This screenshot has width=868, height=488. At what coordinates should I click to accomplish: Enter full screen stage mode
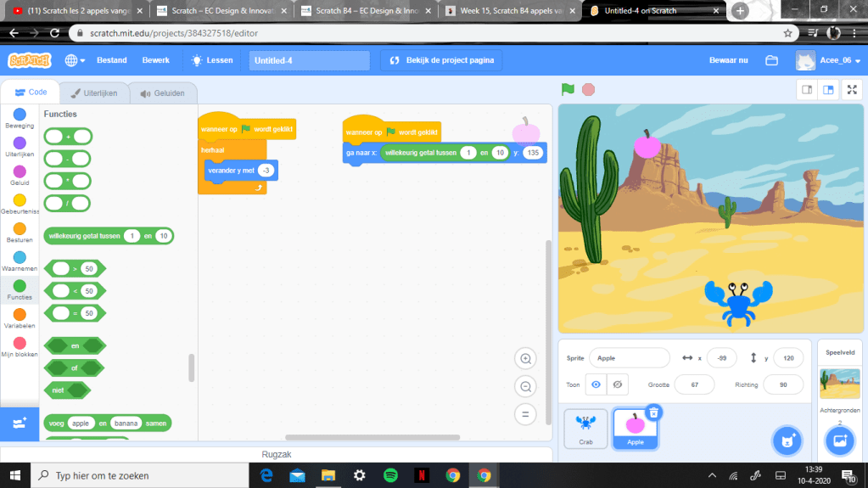point(850,90)
